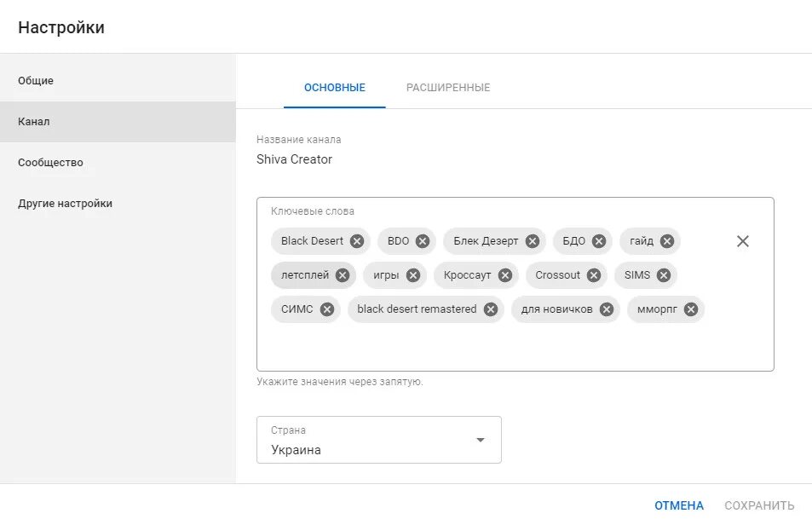
Task: Select the Black Desert keyword text
Action: pos(312,240)
